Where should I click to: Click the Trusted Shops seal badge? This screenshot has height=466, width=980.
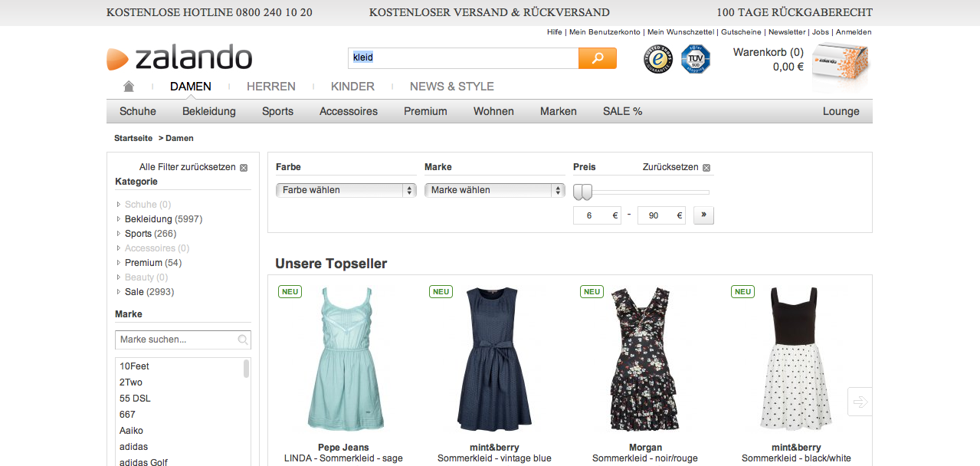[658, 59]
